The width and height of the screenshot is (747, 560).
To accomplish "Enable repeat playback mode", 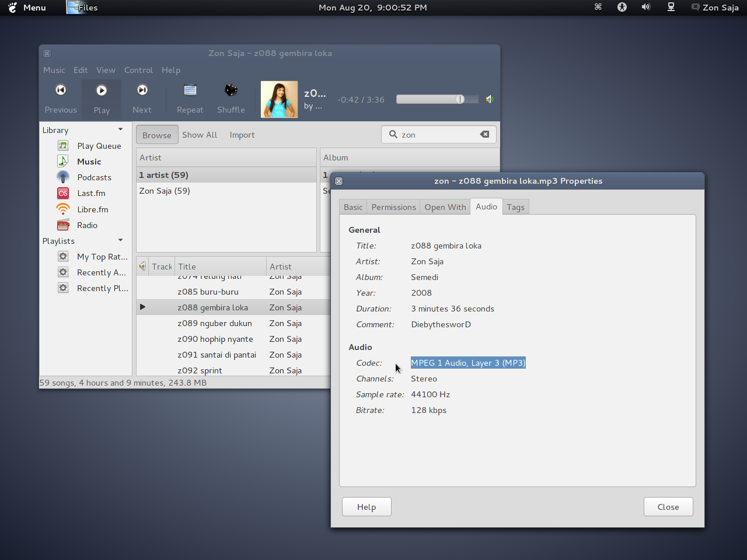I will [x=190, y=95].
